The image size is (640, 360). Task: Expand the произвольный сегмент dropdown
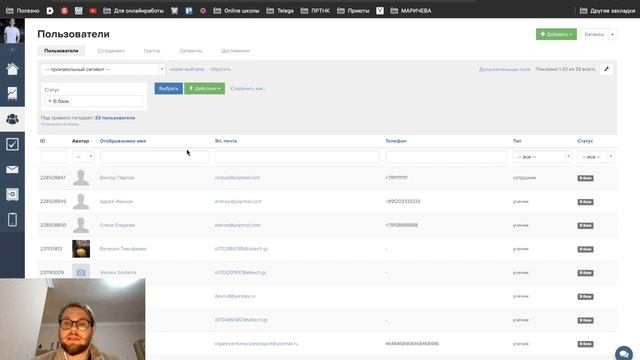coord(103,69)
